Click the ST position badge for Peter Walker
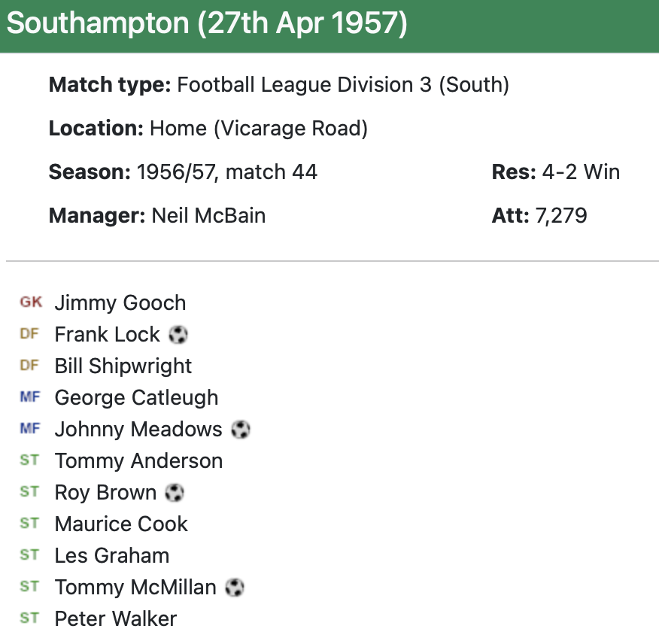 [29, 618]
